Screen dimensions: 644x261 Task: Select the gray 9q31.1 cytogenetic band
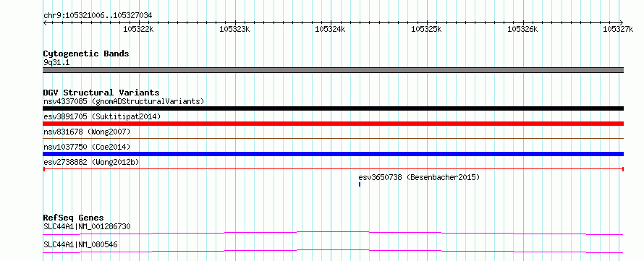click(x=333, y=70)
